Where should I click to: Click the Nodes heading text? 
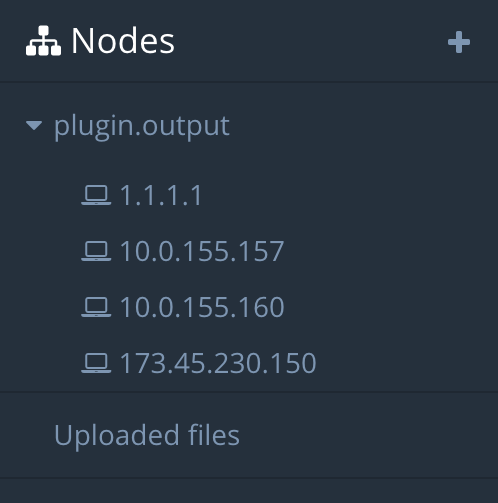(x=123, y=41)
